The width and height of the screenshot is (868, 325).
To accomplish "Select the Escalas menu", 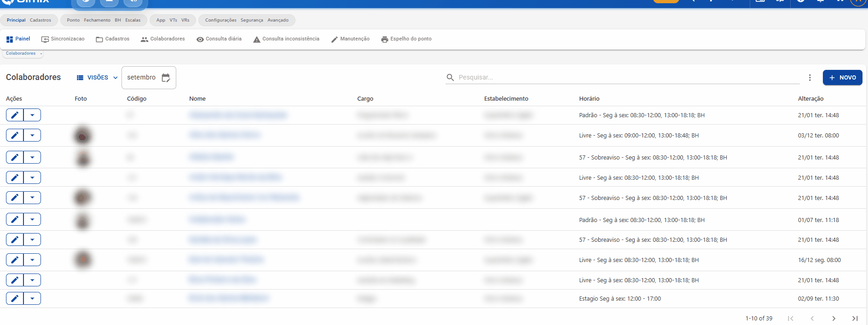I will pyautogui.click(x=133, y=20).
